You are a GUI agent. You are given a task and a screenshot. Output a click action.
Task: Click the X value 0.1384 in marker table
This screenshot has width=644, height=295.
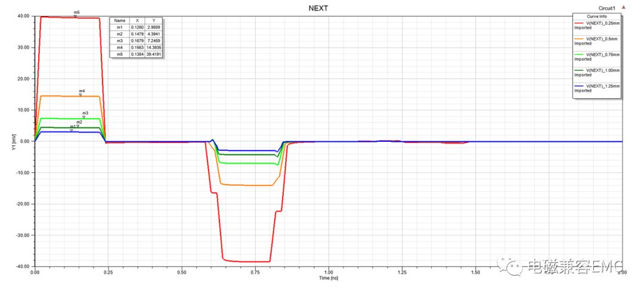137,54
